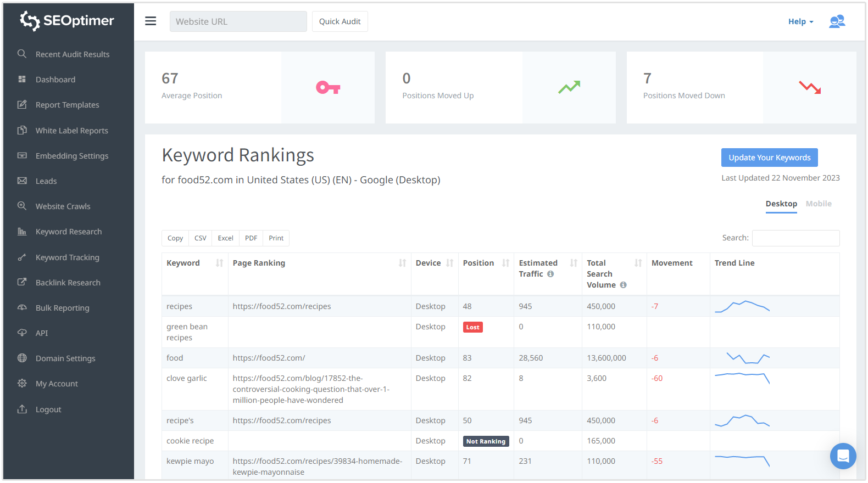Expand the Help dropdown
The width and height of the screenshot is (868, 483).
[800, 21]
